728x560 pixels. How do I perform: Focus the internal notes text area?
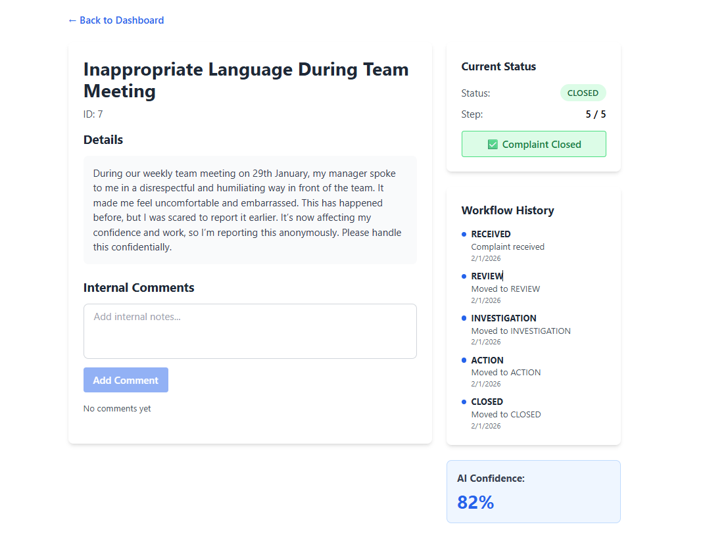(250, 331)
